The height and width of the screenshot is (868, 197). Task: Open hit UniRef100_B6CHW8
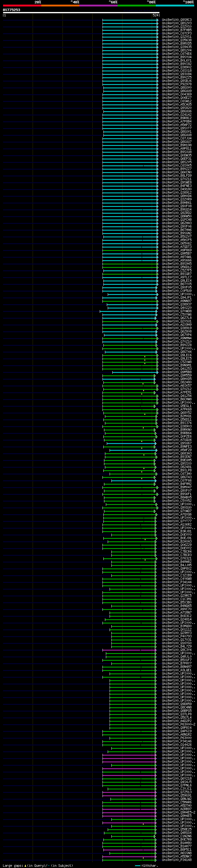coord(177,399)
